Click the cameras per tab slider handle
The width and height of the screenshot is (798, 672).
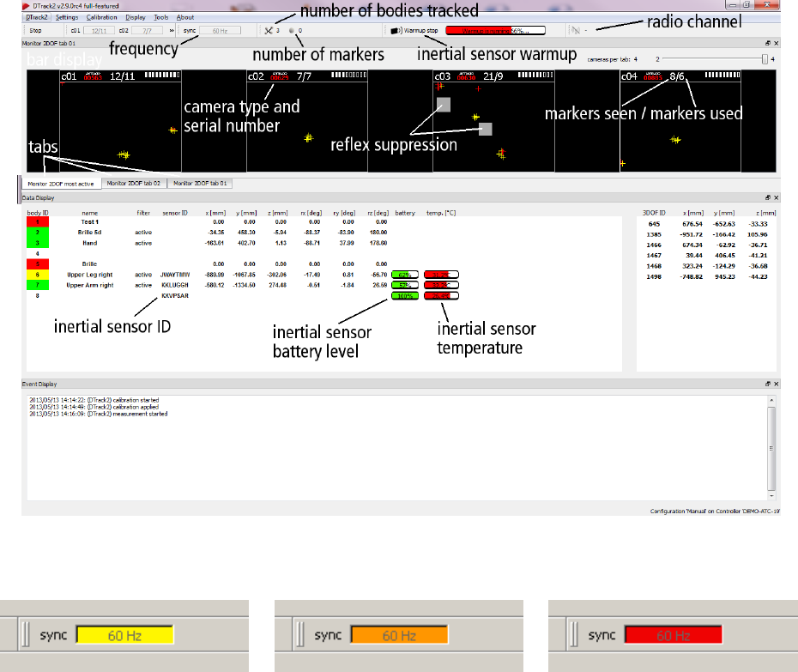click(x=765, y=59)
